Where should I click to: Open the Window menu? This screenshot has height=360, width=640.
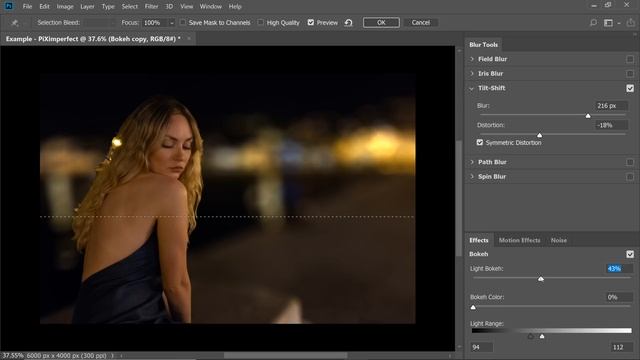click(211, 7)
